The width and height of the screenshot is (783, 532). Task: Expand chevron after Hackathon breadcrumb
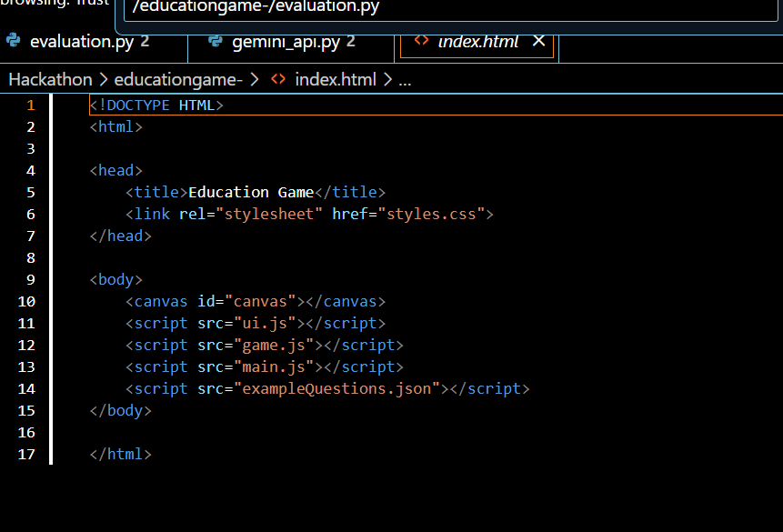[x=104, y=79]
